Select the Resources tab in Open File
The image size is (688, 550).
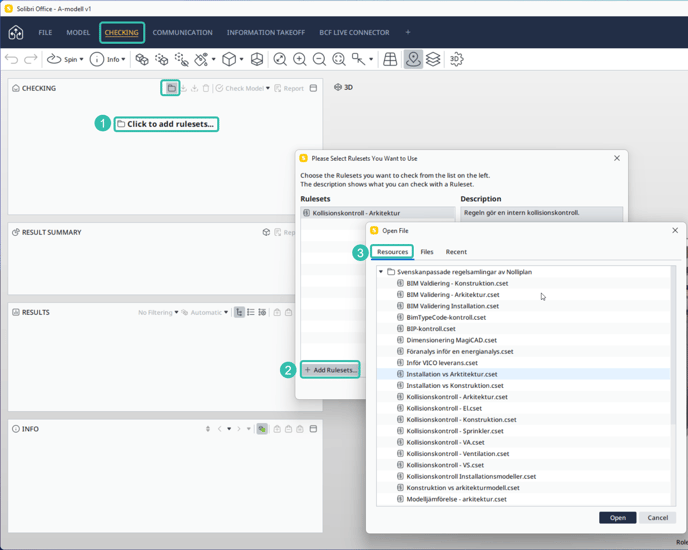click(x=392, y=252)
